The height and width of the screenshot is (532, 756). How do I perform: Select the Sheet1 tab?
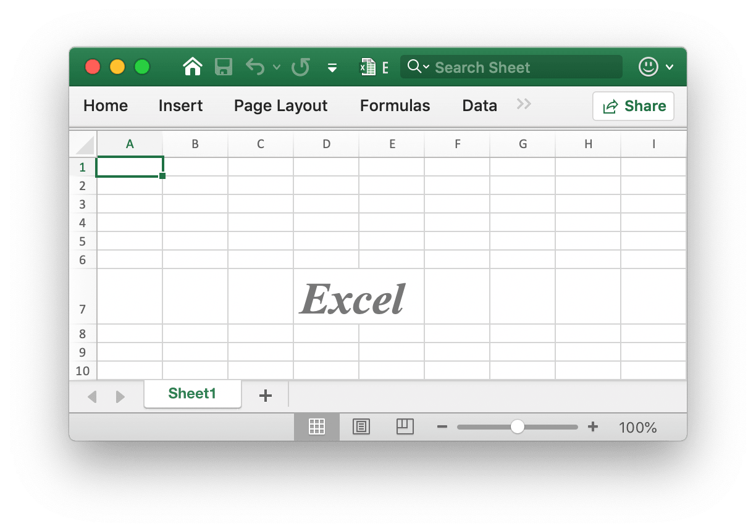coord(192,394)
